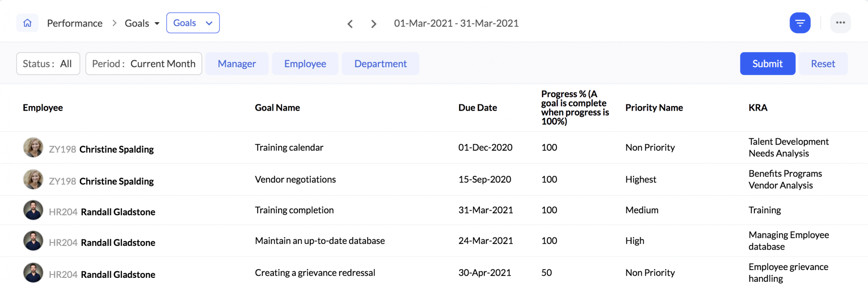Go to next month using right arrow
This screenshot has width=868, height=287.
tap(374, 23)
